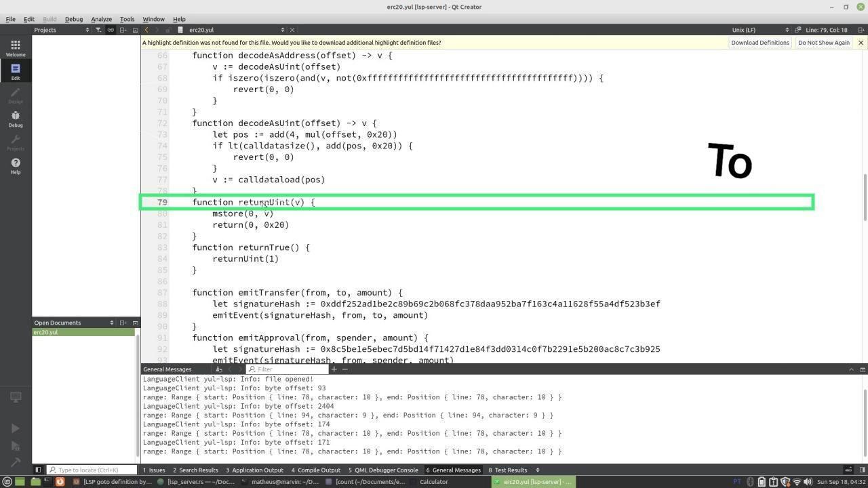Clear the General Messages output

point(219,369)
